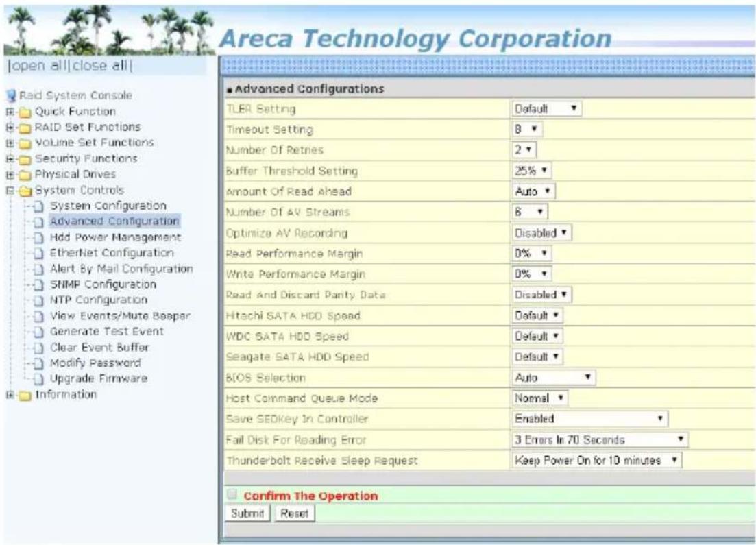Image resolution: width=756 pixels, height=545 pixels.
Task: Click the Upgrade Firmware page icon
Action: (39, 379)
